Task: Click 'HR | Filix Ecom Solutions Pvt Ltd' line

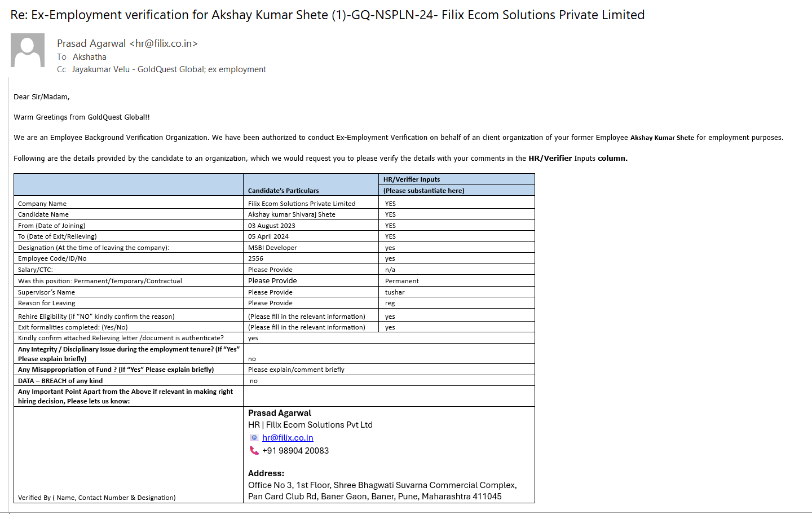Action: point(310,425)
